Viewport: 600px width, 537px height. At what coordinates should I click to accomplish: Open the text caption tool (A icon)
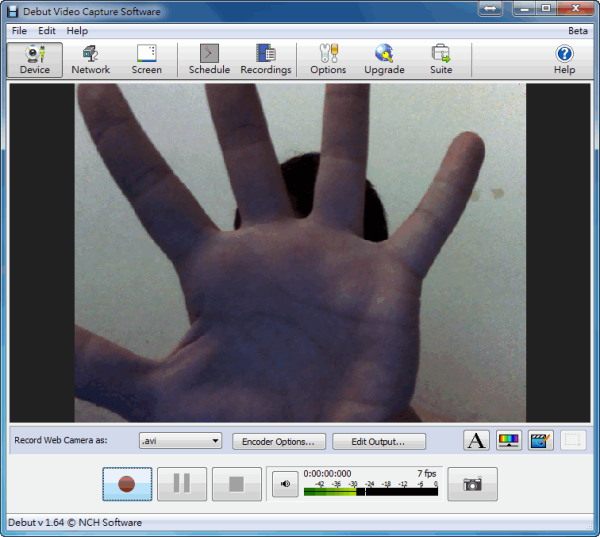tap(476, 441)
